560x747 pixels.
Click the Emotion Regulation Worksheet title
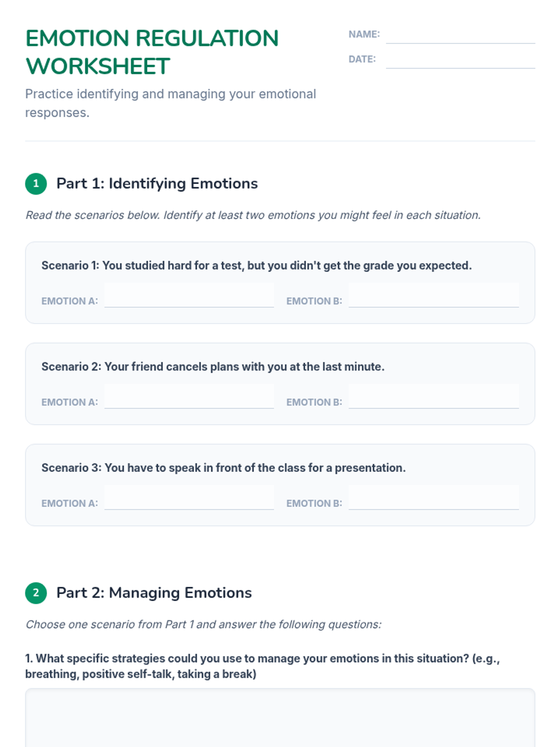point(152,52)
